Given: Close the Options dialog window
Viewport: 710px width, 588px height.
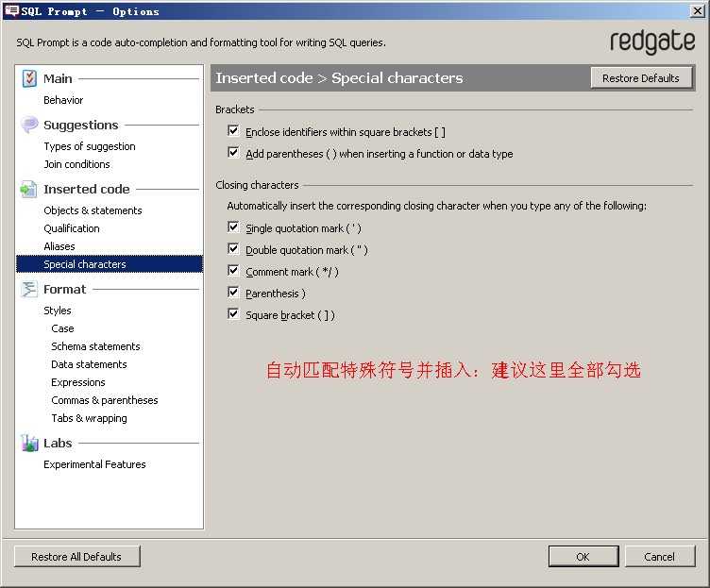Looking at the screenshot, I should [x=698, y=11].
